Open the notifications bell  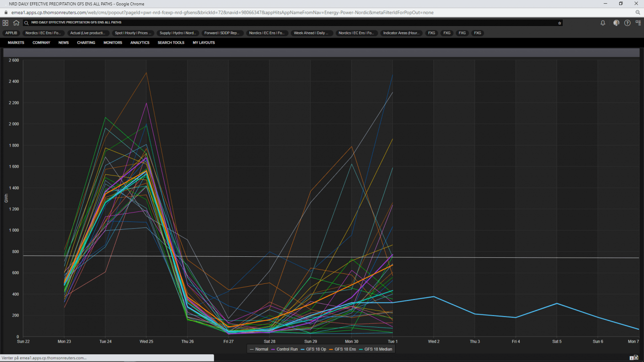tap(603, 23)
